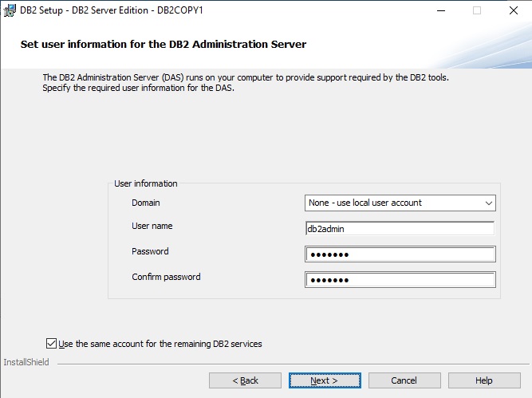This screenshot has width=532, height=398.
Task: Uncheck Use the same account checkbox
Action: click(52, 344)
